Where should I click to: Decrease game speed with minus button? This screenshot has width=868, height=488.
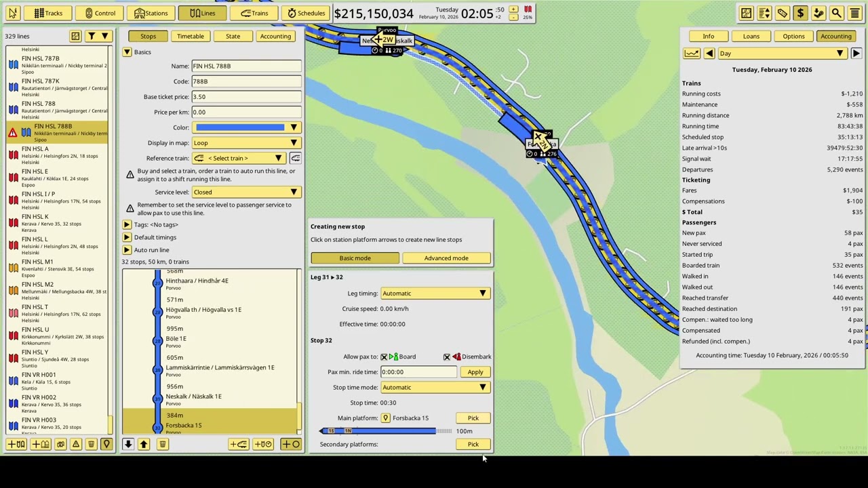click(x=513, y=17)
